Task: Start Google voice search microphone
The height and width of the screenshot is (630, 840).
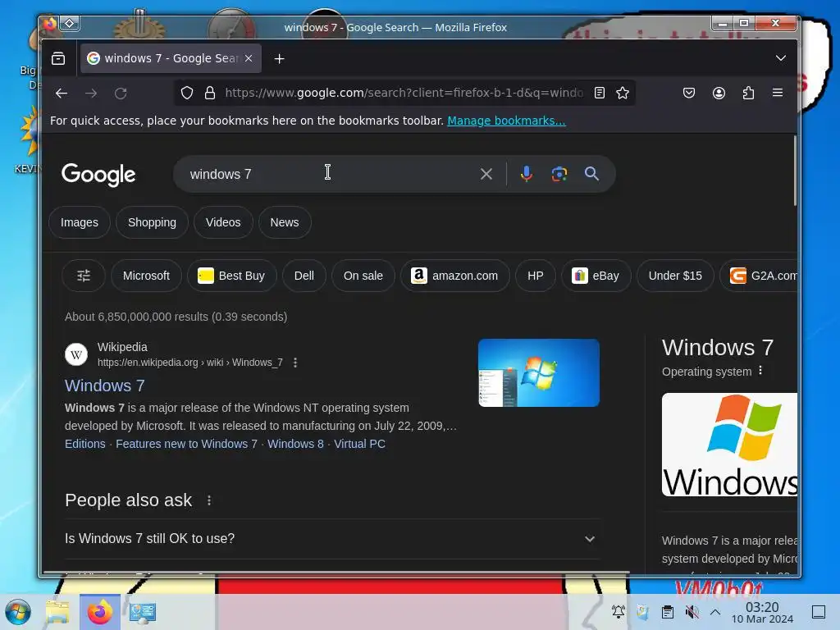Action: click(527, 174)
